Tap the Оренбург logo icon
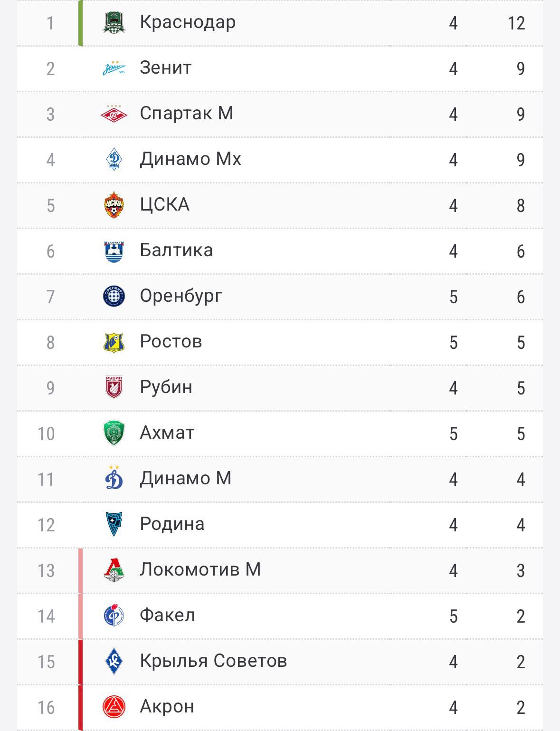560x731 pixels. click(x=114, y=296)
